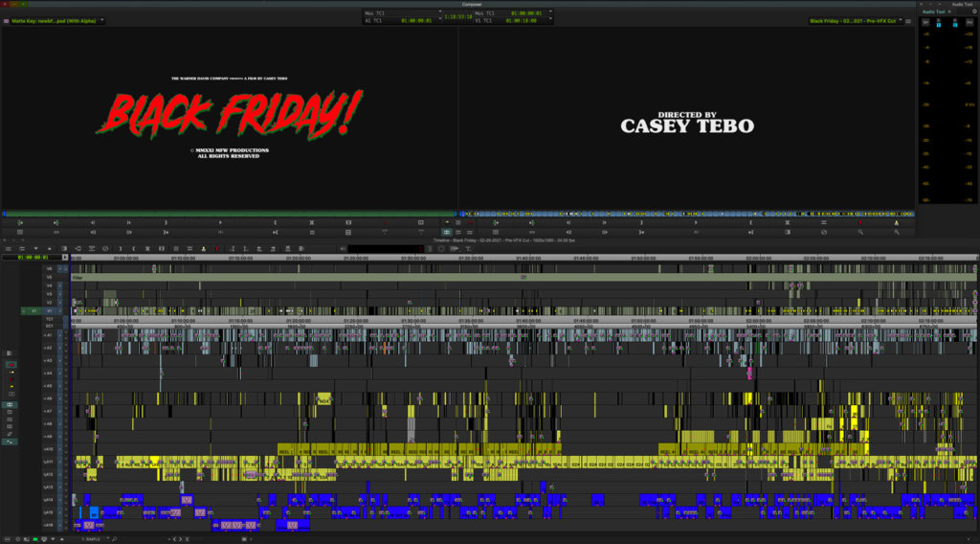This screenshot has width=980, height=544.
Task: Toggle V6 video track selector
Action: coord(50,269)
